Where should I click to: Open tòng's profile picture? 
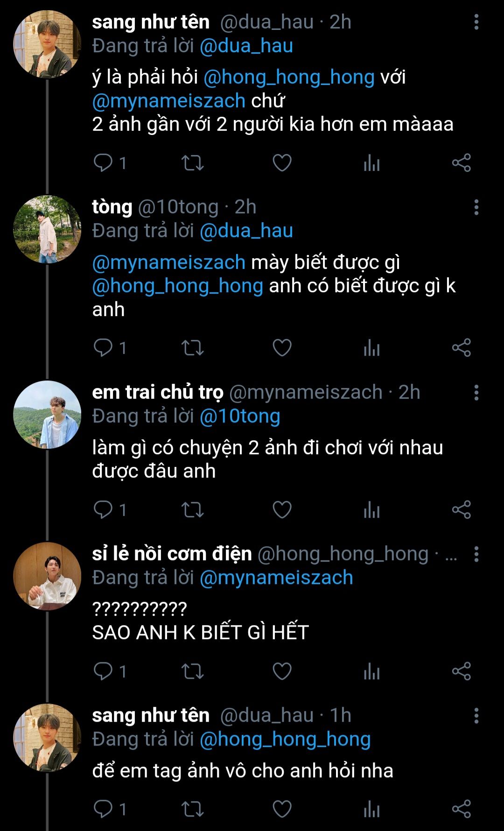click(x=47, y=229)
